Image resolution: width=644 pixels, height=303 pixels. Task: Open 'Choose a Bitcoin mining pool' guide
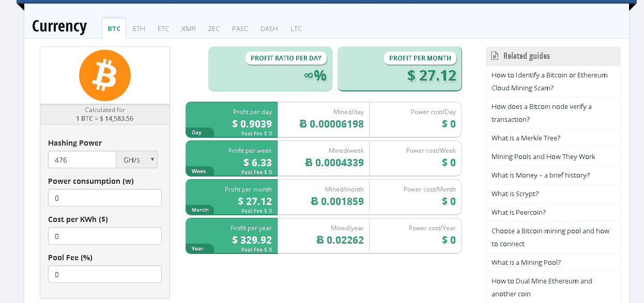point(550,237)
